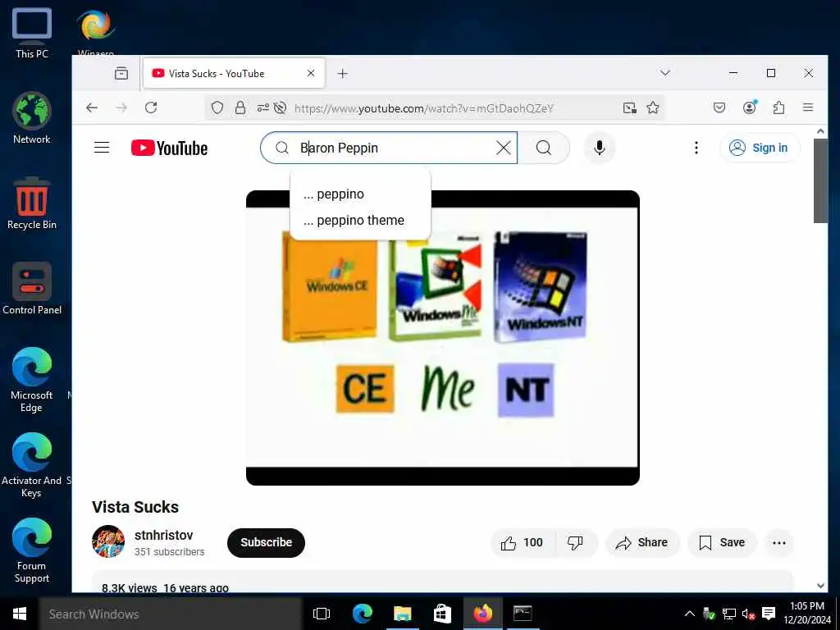Open stnhristov channel avatar
Screen dimensions: 840x630
click(x=108, y=541)
